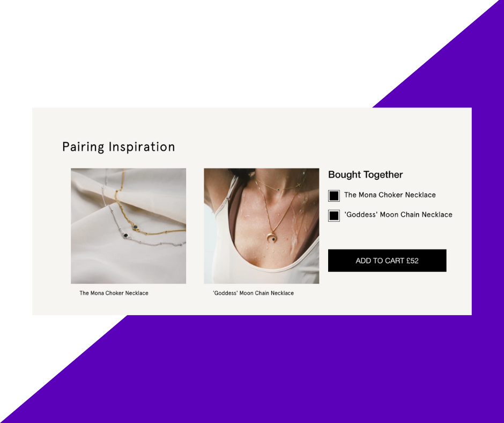Open the 'Goddess' Moon Chain Necklace photo
The height and width of the screenshot is (423, 504).
click(261, 226)
